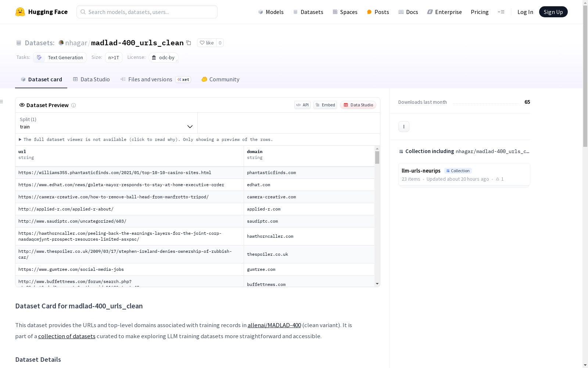The height and width of the screenshot is (368, 588).
Task: Click the nhagar user avatar
Action: [x=61, y=43]
